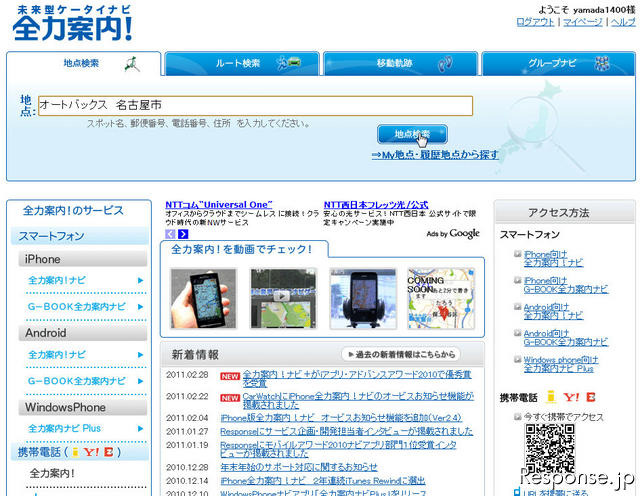Open the Ads by Google label
The height and width of the screenshot is (496, 640).
(x=453, y=234)
